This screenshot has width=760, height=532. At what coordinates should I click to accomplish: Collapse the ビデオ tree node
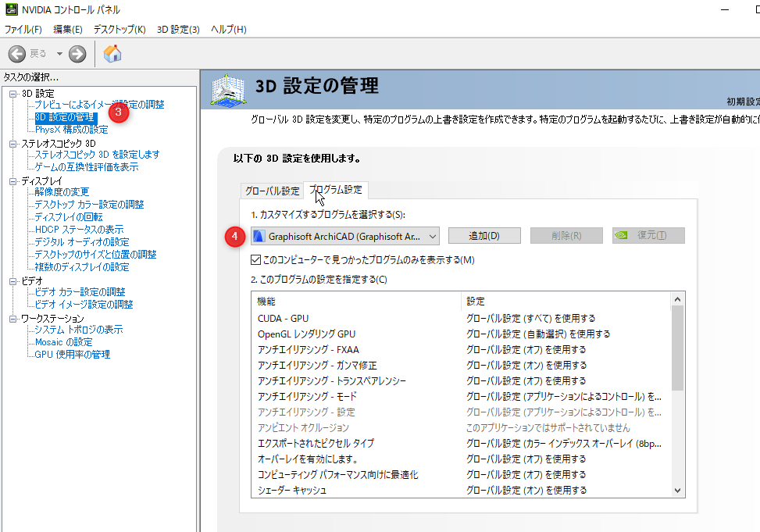point(13,281)
